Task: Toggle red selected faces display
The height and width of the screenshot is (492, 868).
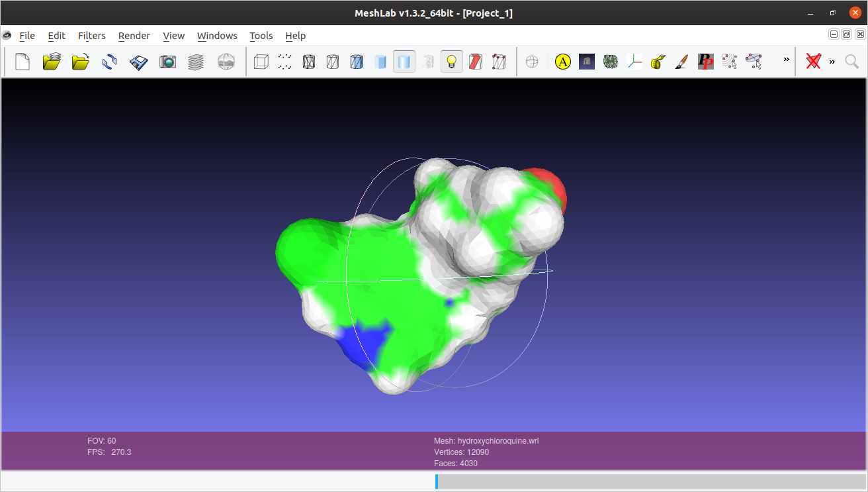Action: coord(476,62)
